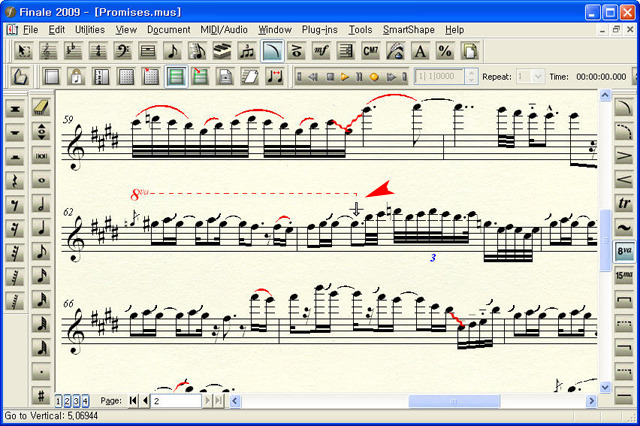640x426 pixels.
Task: Click the padlock with note icon
Action: point(76,76)
